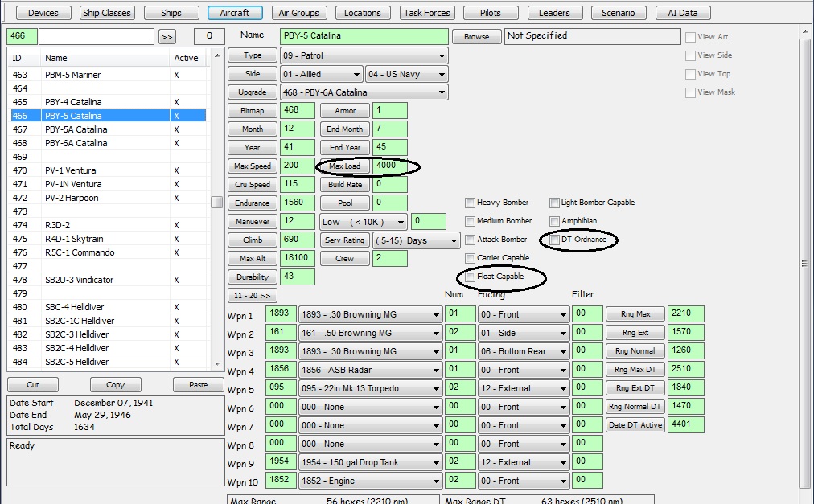Click aircraft list scroll down arrow
Screen dimensions: 814x504
pyautogui.click(x=217, y=363)
